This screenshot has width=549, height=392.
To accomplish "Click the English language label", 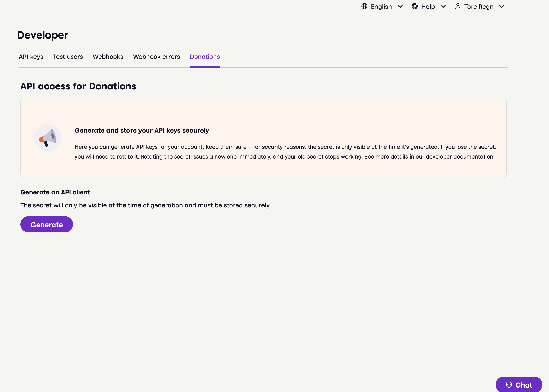I will pos(381,7).
